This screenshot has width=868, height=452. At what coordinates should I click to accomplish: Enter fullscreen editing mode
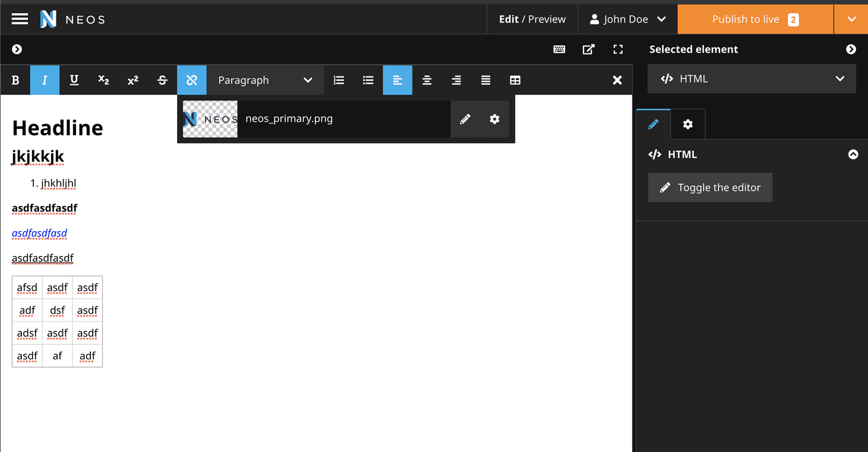pos(618,49)
